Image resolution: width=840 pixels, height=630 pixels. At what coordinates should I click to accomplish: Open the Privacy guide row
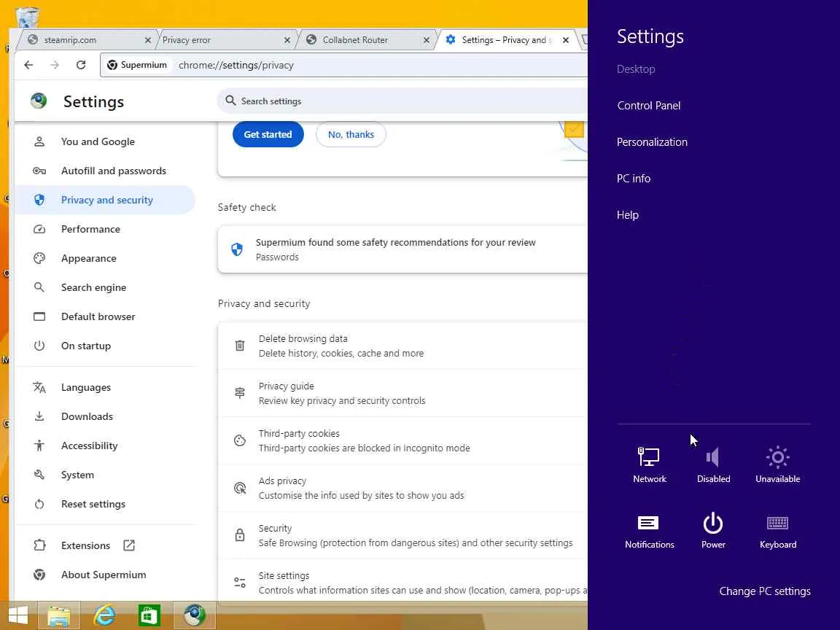click(402, 393)
